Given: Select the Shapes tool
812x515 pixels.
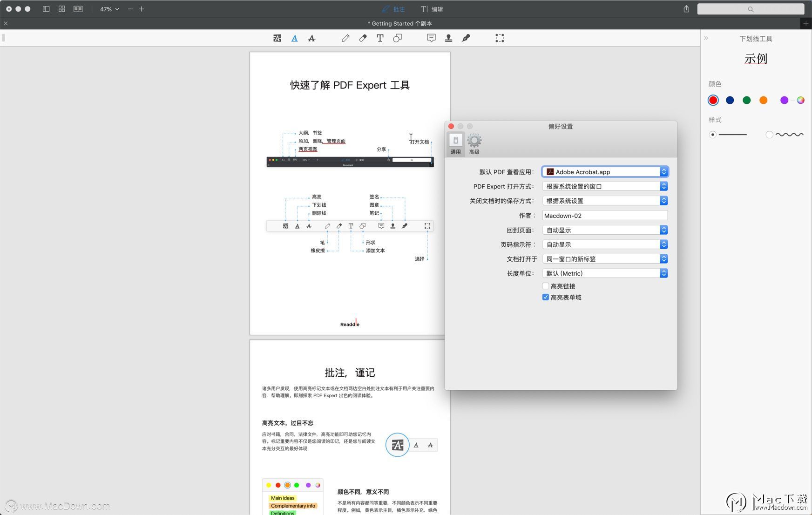Looking at the screenshot, I should 397,38.
